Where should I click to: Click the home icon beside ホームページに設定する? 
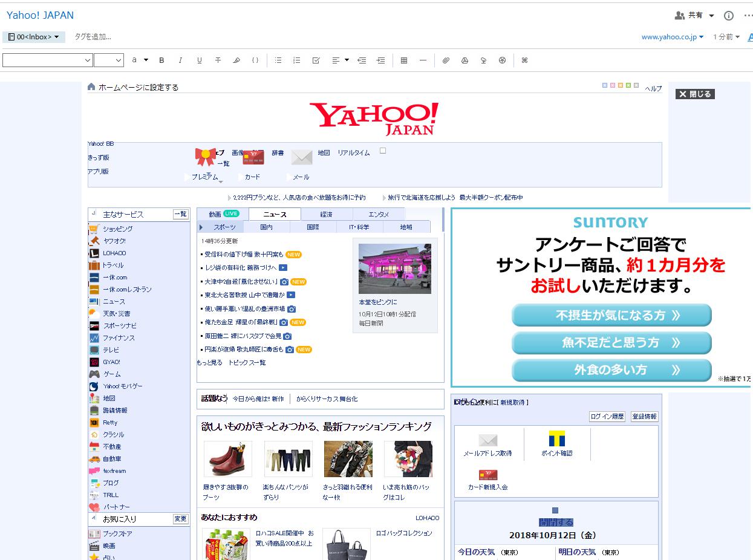pyautogui.click(x=91, y=87)
